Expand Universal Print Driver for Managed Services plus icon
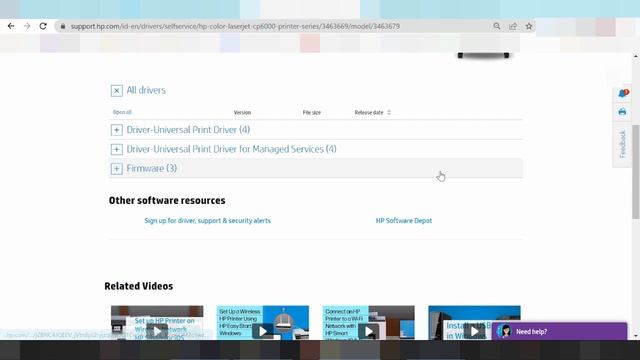Image resolution: width=640 pixels, height=360 pixels. 116,149
